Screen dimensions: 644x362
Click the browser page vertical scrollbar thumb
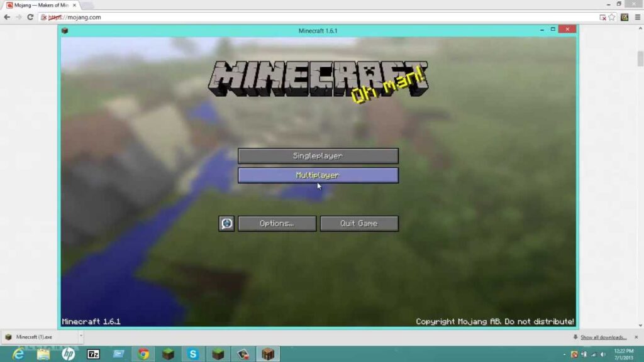(640, 58)
